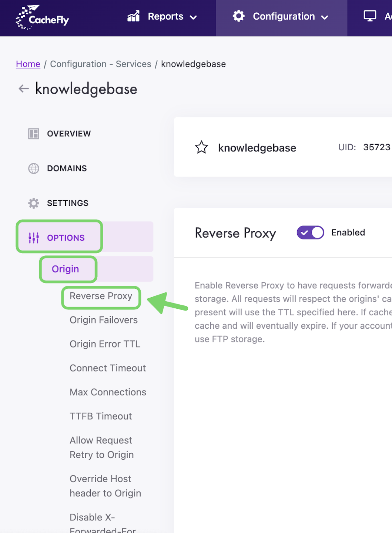Click the back arrow beside knowledgebase
This screenshot has width=392, height=533.
(24, 88)
